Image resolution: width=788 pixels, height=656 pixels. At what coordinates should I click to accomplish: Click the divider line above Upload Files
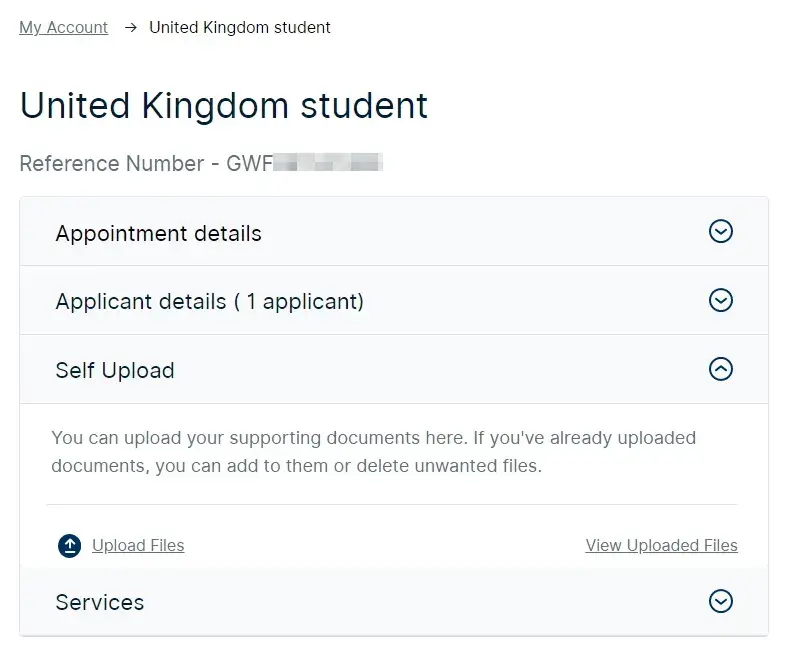(392, 505)
